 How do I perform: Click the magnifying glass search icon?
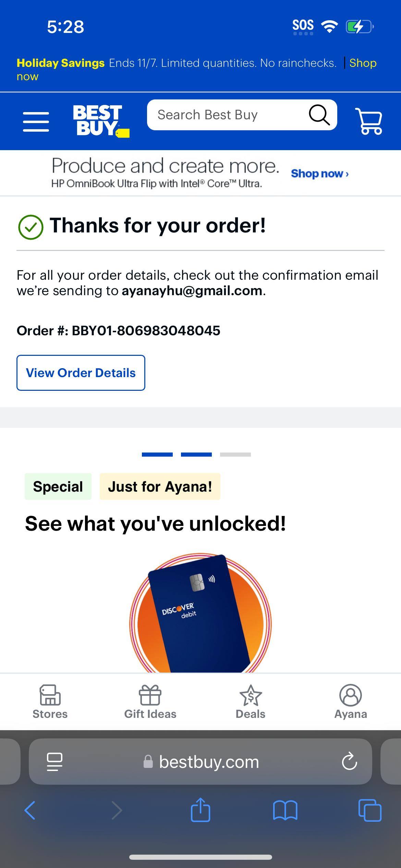point(319,115)
